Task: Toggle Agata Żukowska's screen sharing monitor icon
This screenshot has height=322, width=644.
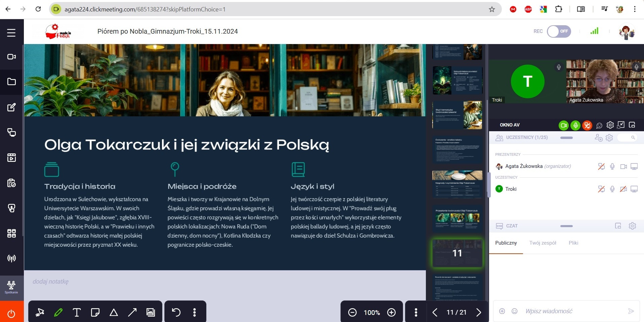Action: click(x=634, y=167)
